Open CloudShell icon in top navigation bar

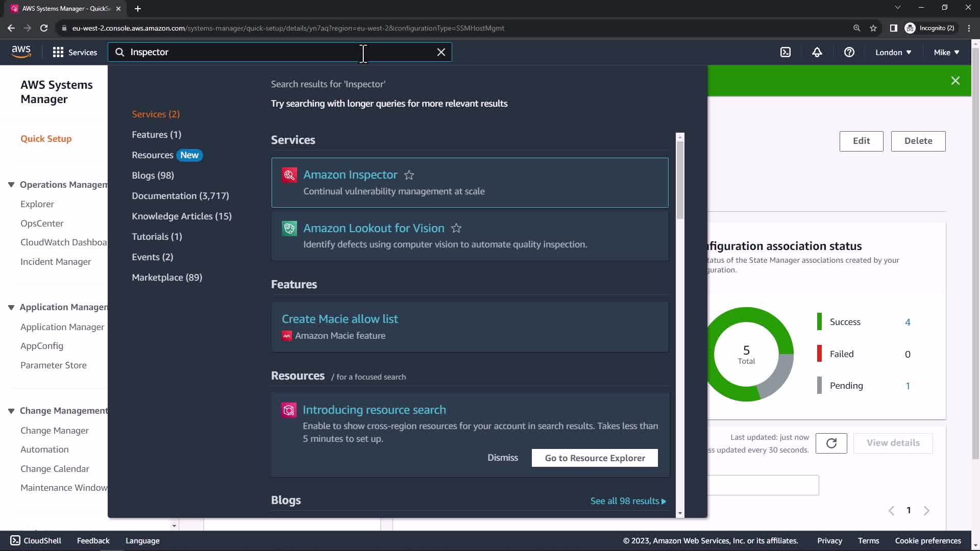[786, 52]
